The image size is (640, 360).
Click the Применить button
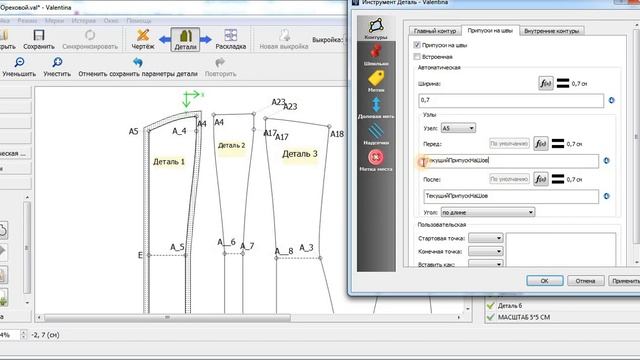coord(624,281)
